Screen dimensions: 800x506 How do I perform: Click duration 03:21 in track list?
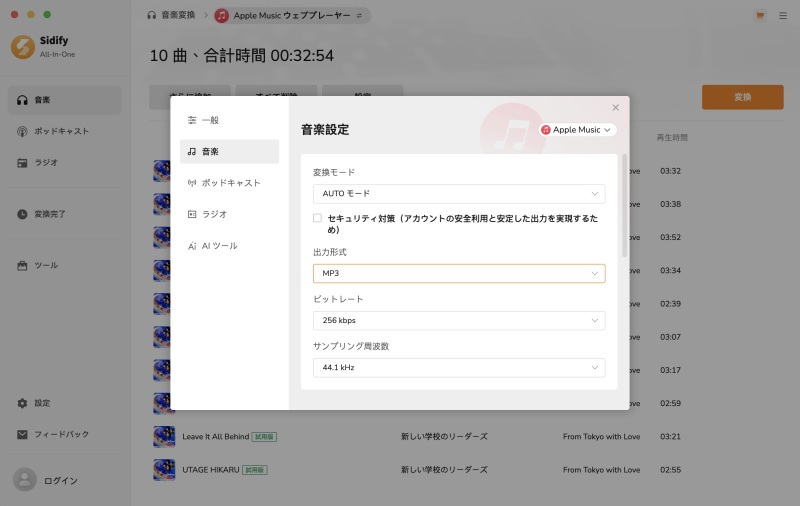(670, 437)
